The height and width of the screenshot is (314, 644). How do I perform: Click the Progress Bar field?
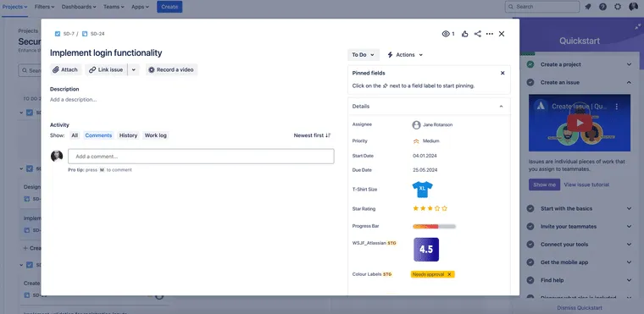434,226
